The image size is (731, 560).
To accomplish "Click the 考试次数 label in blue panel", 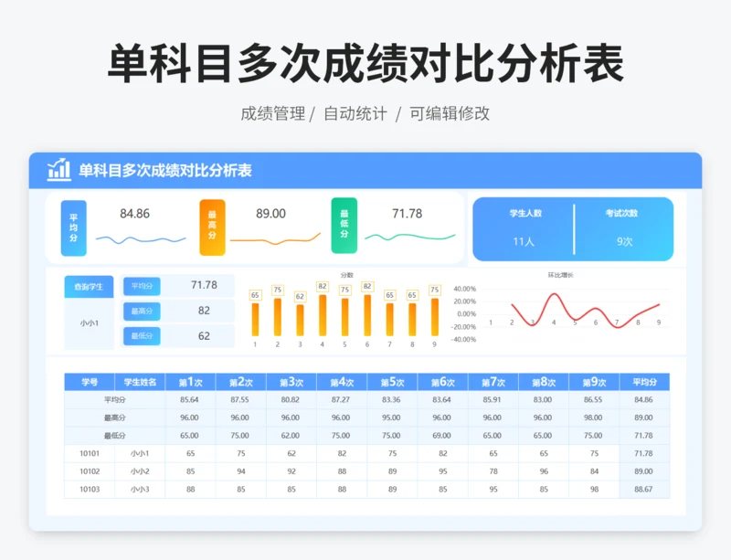I will (x=621, y=213).
